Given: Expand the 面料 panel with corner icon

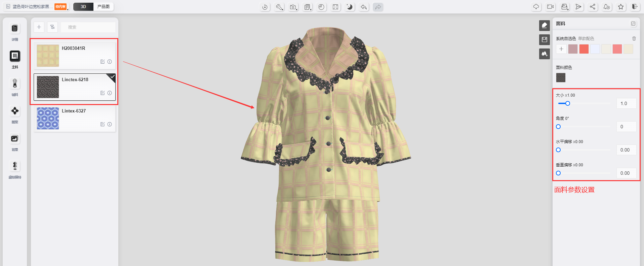Looking at the screenshot, I should coord(633,24).
